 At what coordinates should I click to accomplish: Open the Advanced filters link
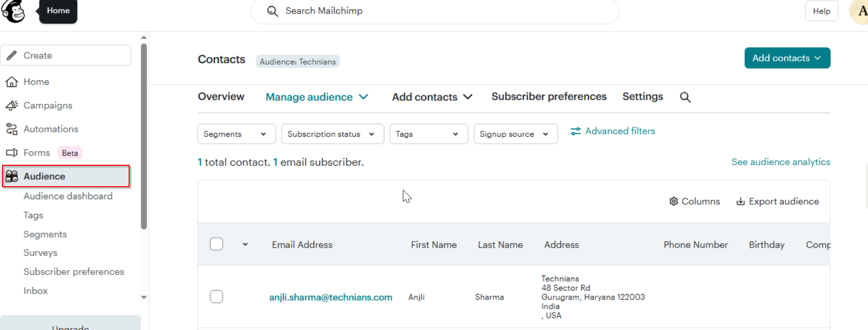pyautogui.click(x=613, y=131)
